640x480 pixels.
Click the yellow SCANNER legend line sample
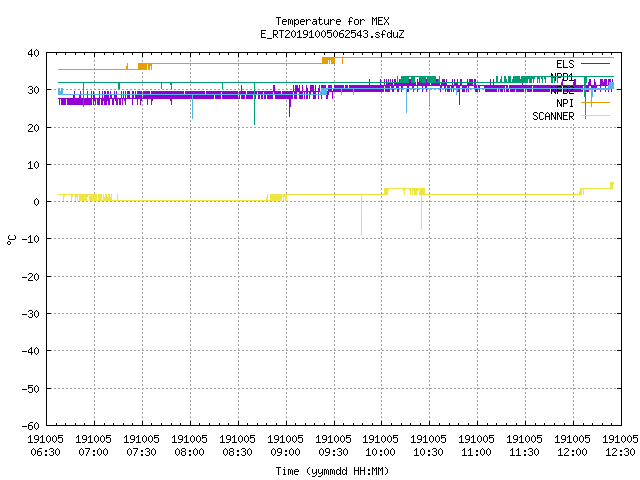click(x=596, y=116)
